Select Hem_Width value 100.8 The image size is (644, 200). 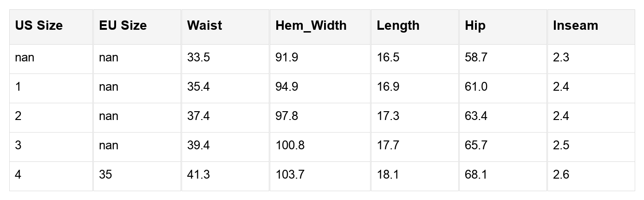tap(290, 145)
